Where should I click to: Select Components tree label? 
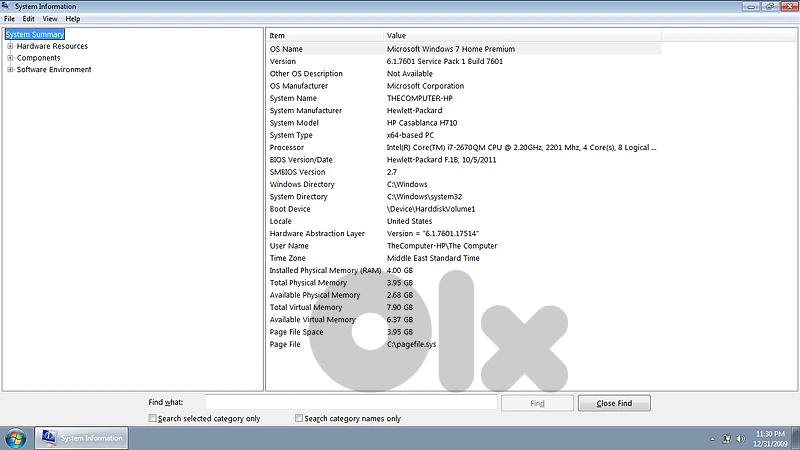coord(38,58)
